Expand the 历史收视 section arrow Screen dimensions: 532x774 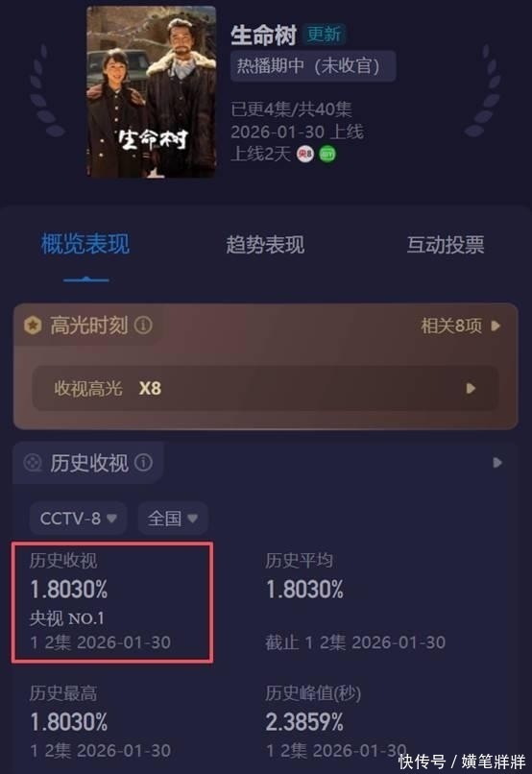pos(497,463)
